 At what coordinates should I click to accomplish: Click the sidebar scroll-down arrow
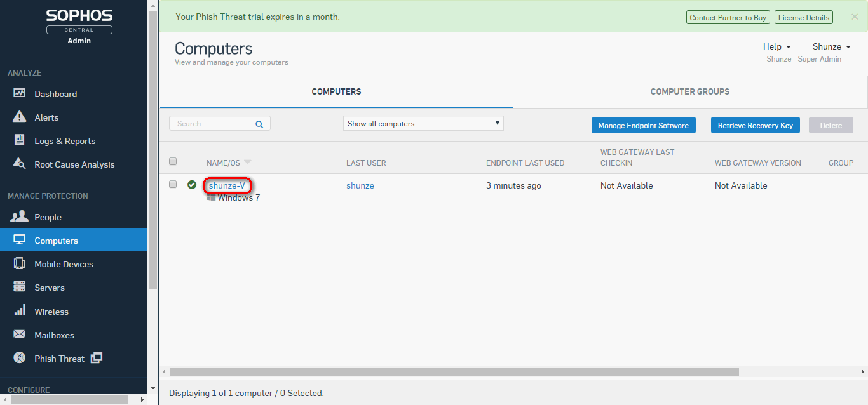[153, 388]
